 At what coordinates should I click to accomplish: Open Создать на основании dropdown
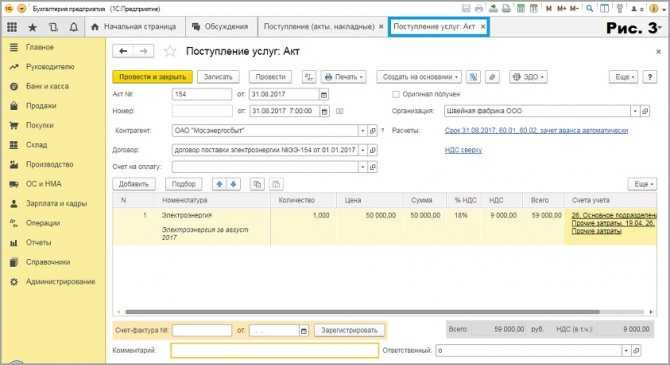[419, 77]
